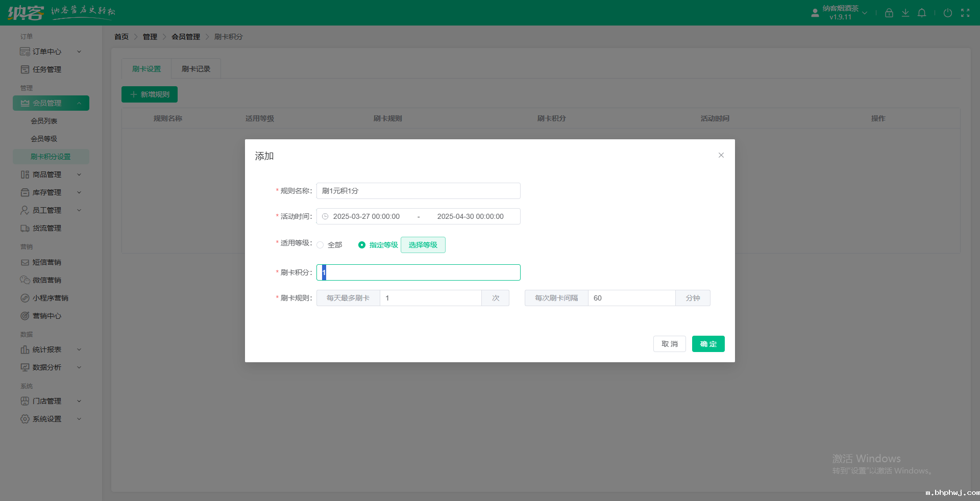Screen dimensions: 980x501
Task: Select the 全部 radio option
Action: (x=320, y=245)
